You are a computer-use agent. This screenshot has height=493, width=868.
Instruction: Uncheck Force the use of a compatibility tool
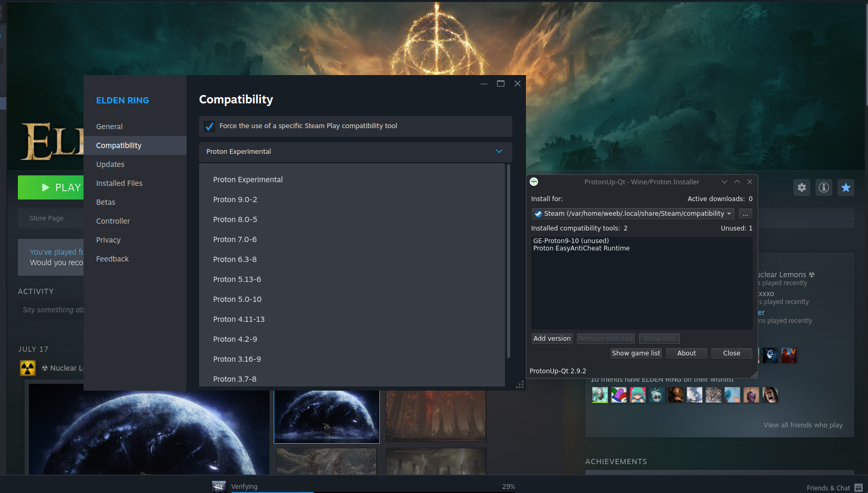pos(210,126)
